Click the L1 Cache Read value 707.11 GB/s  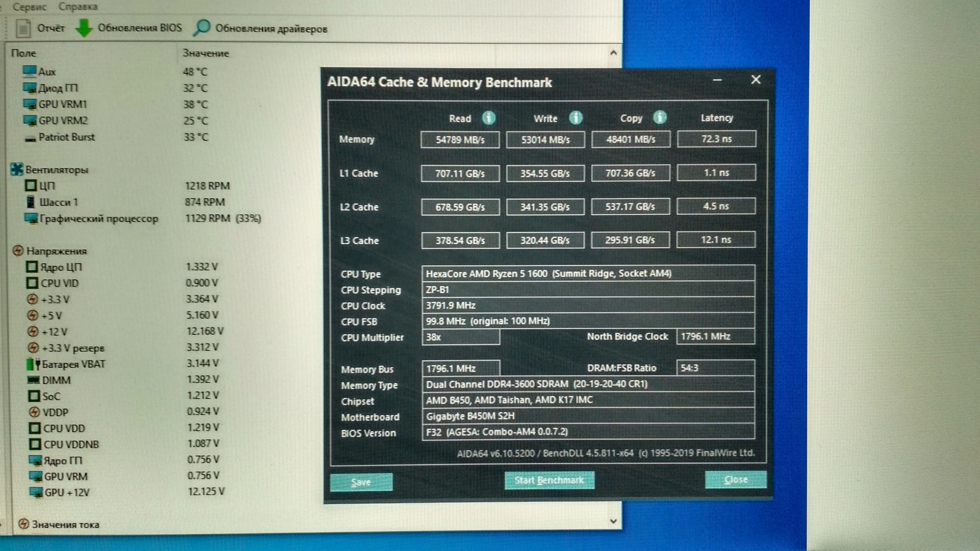[460, 173]
